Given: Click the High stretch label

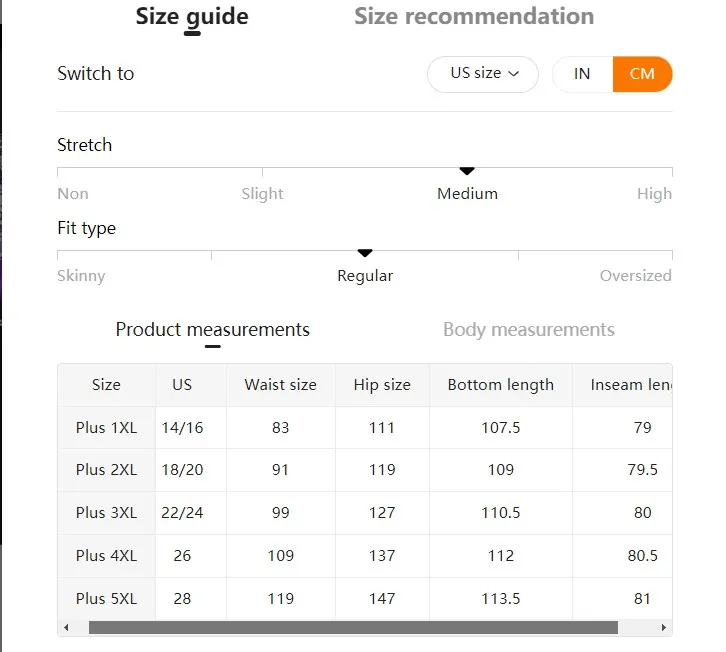Looking at the screenshot, I should [x=654, y=194].
